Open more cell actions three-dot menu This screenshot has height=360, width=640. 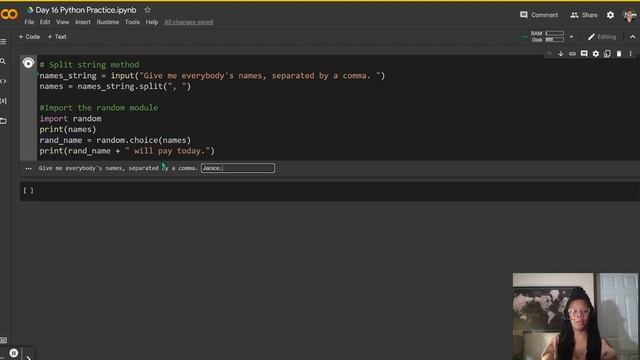(630, 54)
